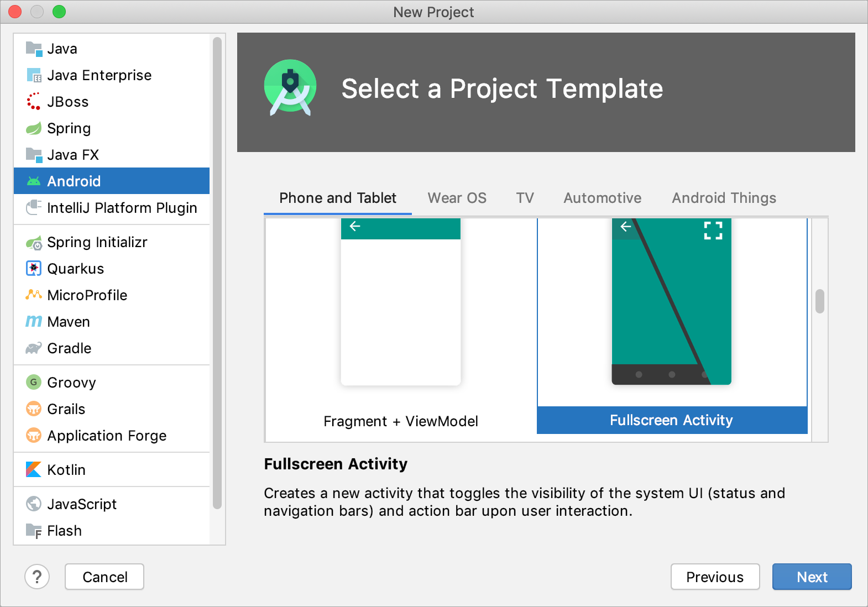Select the Gradle label
Viewport: 868px width, 607px height.
(69, 348)
